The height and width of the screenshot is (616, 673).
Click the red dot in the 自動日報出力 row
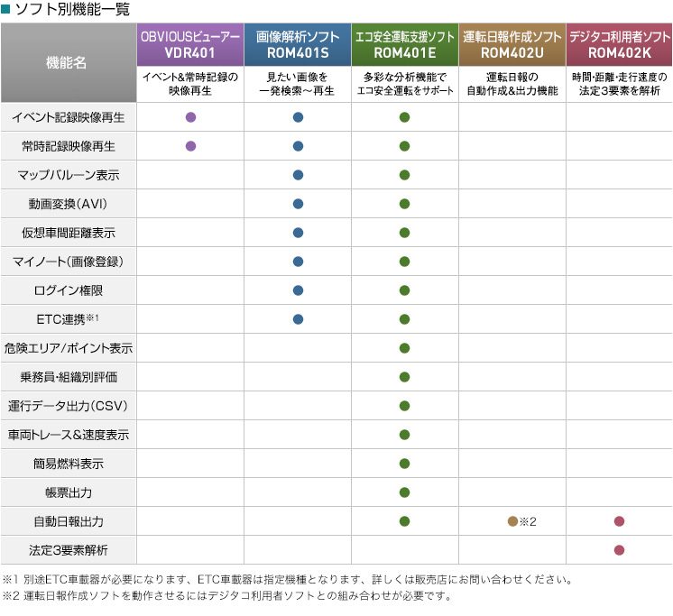[619, 521]
